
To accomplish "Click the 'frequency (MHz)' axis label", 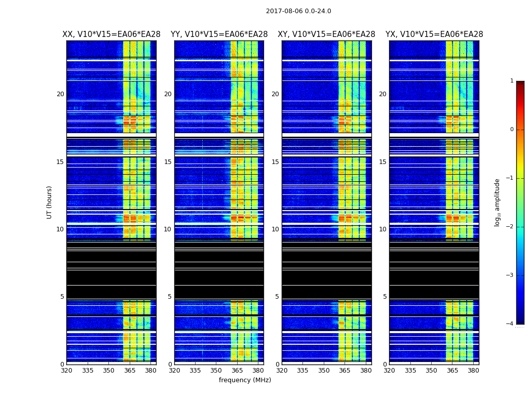I will pyautogui.click(x=245, y=380).
